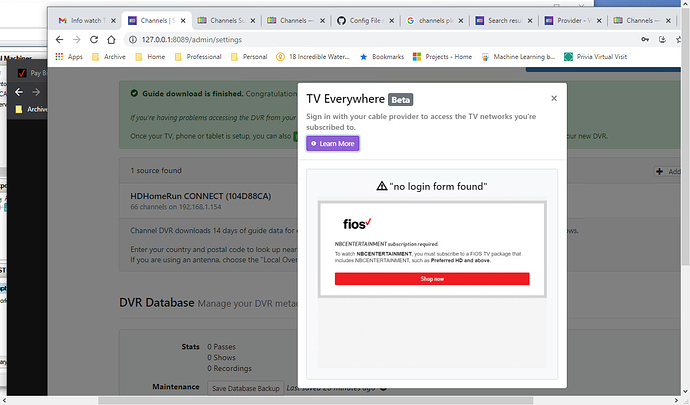Open the 18 Incredible Water bookmark
The width and height of the screenshot is (690, 405).
pos(313,57)
